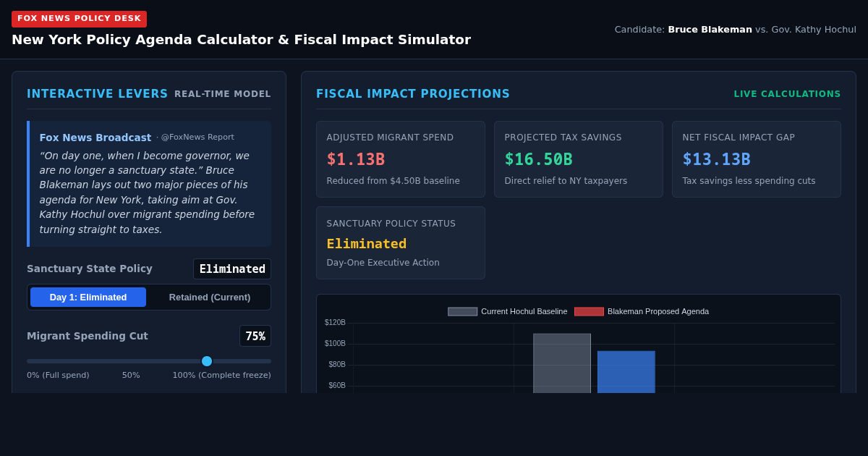Viewport: 868px width, 456px height.
Task: Click the gray Hochul baseline bar
Action: click(x=562, y=363)
